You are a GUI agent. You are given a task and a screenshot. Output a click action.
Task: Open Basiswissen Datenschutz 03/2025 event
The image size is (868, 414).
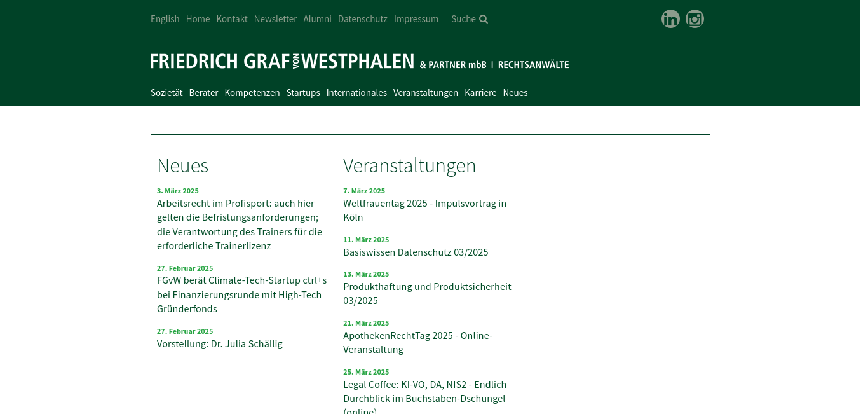tap(416, 252)
